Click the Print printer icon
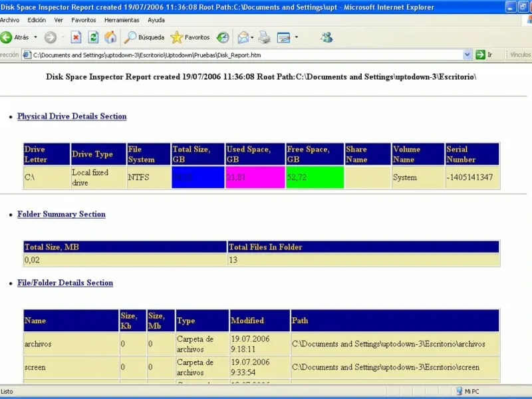 264,37
